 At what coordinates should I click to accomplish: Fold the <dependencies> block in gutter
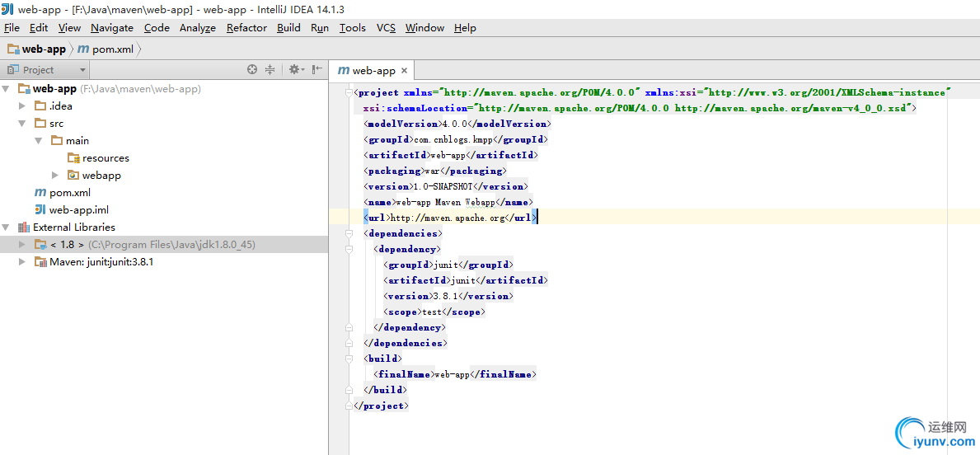[x=348, y=233]
